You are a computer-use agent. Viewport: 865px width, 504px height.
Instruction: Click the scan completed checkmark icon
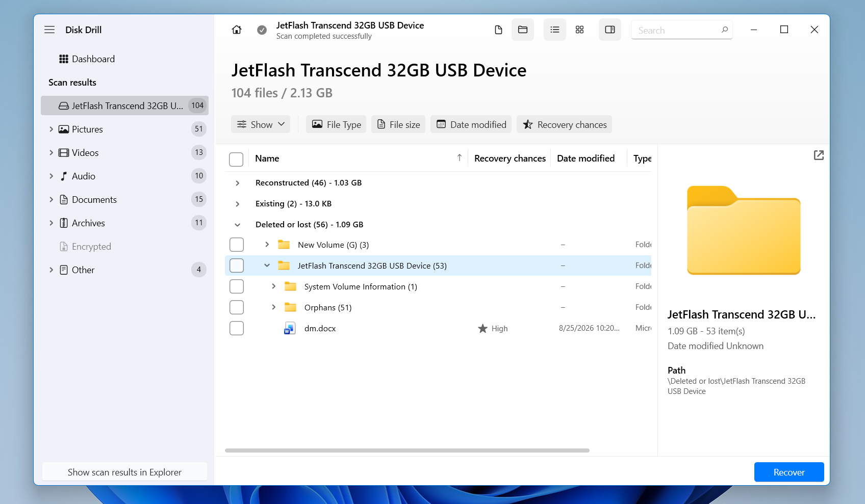[x=262, y=30]
